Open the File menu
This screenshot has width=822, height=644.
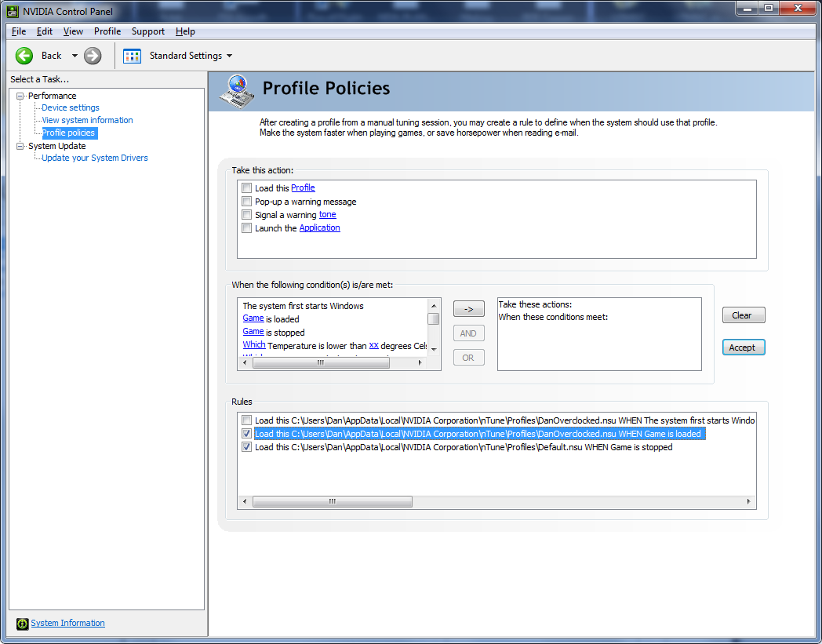click(19, 31)
